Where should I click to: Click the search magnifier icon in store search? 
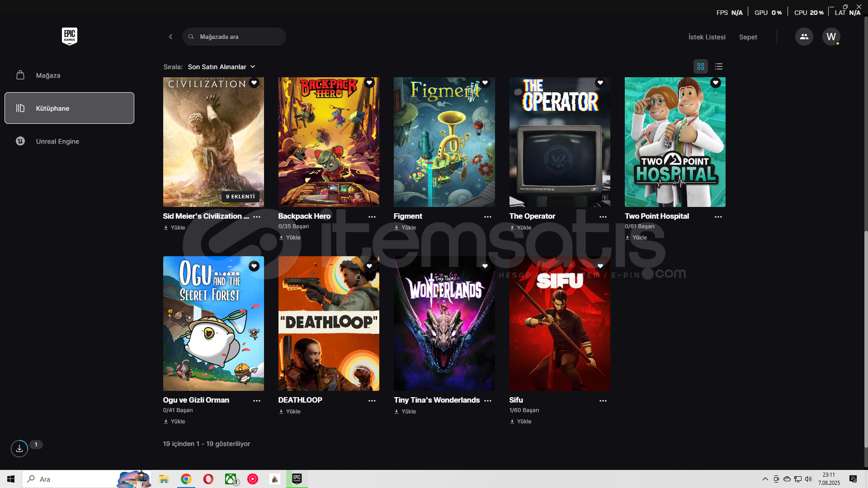191,37
